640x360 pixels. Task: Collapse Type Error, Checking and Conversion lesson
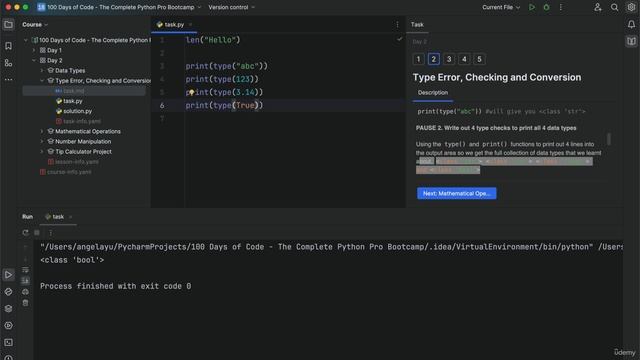pyautogui.click(x=42, y=81)
